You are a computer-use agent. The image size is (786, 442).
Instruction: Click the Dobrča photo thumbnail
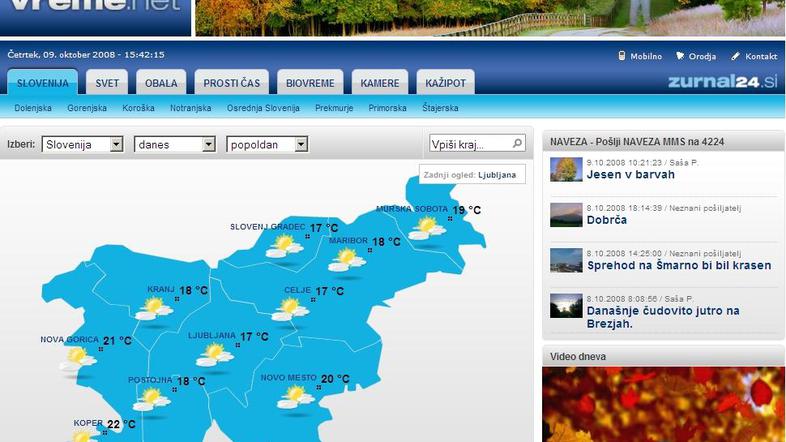point(566,214)
